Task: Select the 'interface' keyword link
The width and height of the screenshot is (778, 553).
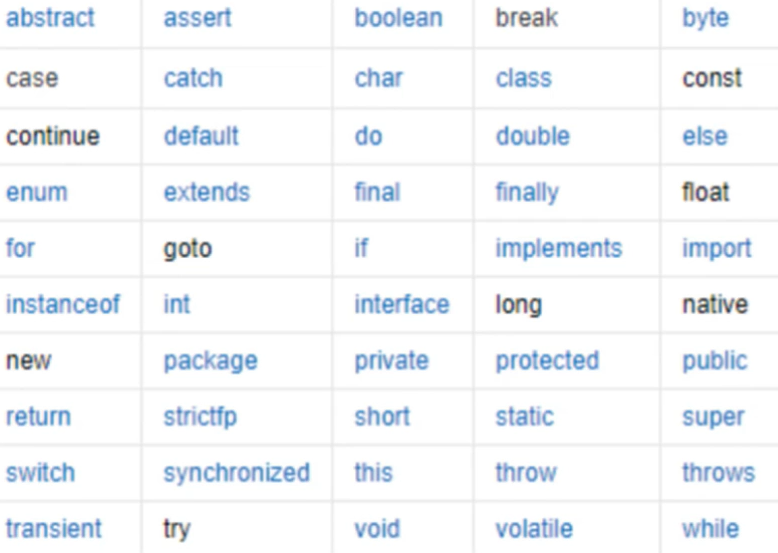Action: [x=401, y=304]
